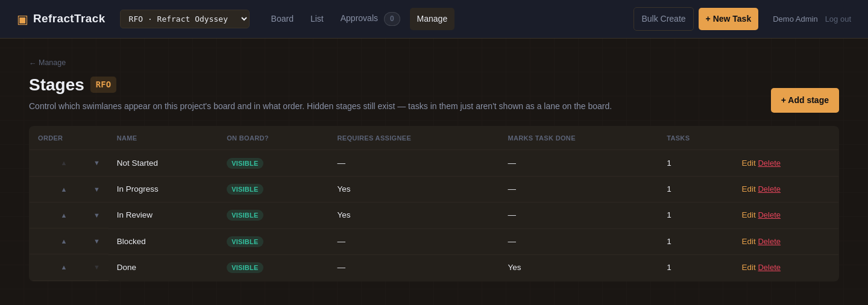Open the Approvals tab
This screenshot has height=305, width=868.
tap(359, 18)
